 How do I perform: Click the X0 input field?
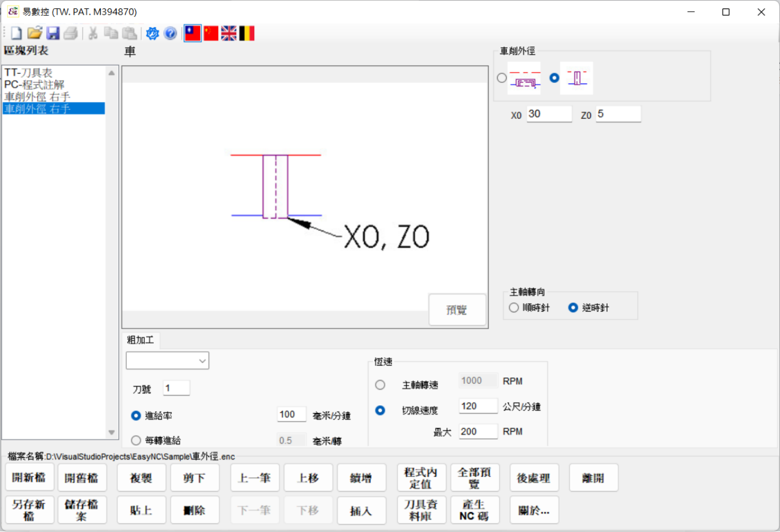(549, 114)
